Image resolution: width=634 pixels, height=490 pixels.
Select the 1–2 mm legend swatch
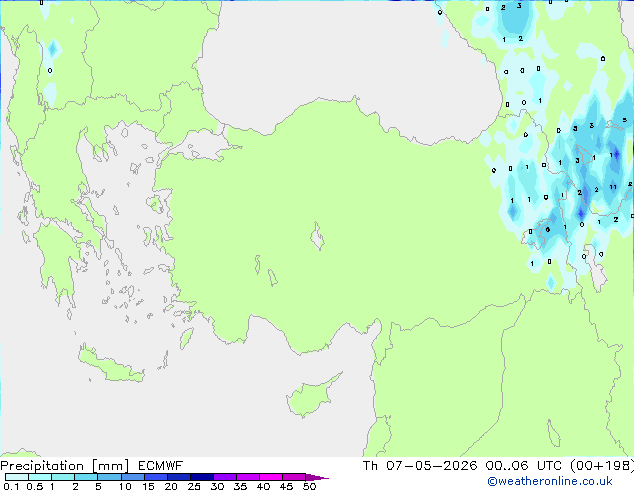[x=63, y=477]
